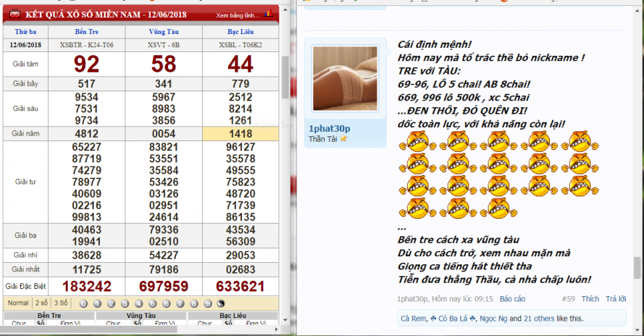Viewport: 644px width, 336px height.
Task: Click 'Trả lời' to reply to post
Action: pos(616,298)
